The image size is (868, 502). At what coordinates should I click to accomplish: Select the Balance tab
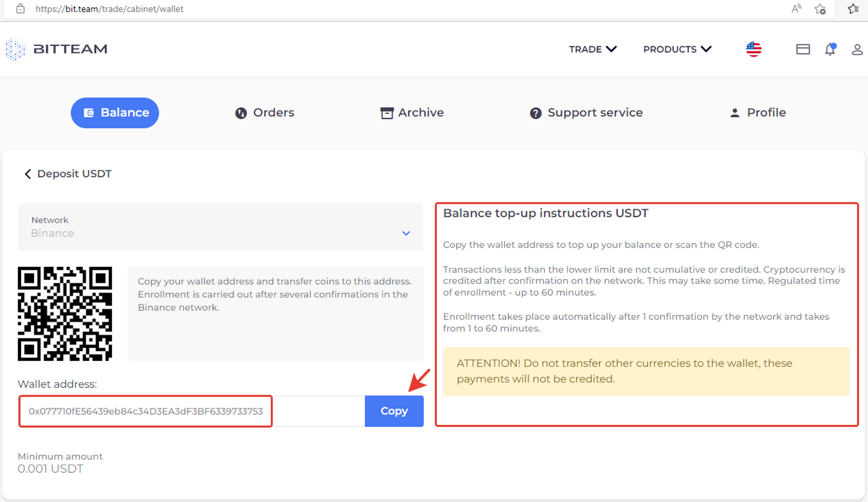[x=115, y=113]
